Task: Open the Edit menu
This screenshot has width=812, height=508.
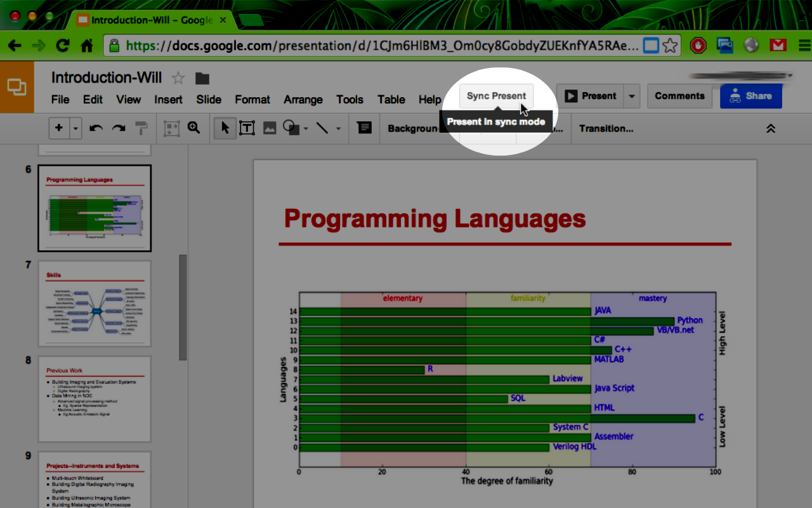Action: pos(93,100)
